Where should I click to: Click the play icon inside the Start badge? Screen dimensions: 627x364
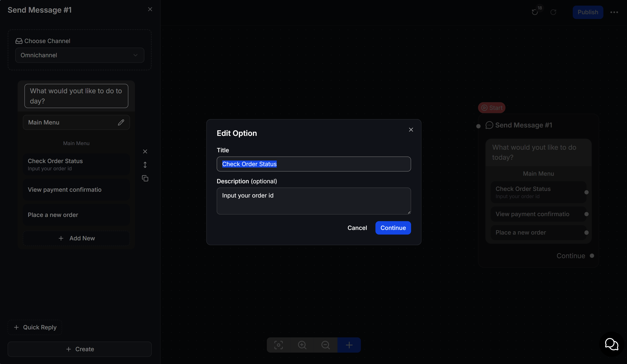484,108
